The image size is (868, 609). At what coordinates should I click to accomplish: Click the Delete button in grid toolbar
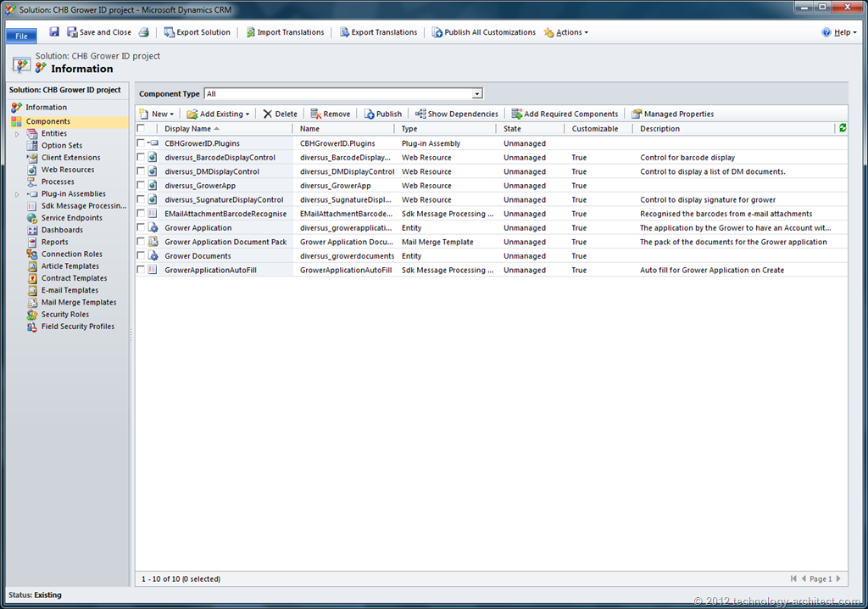pos(280,114)
